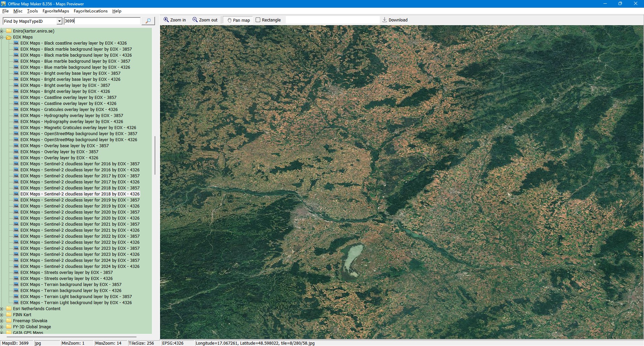Collapse the EOX Maps folder
This screenshot has width=644, height=346.
tap(2, 37)
